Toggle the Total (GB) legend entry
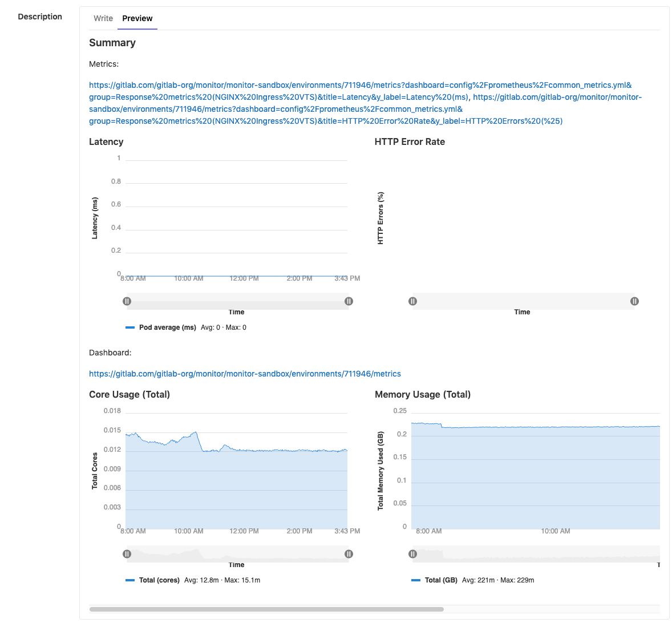672x627 pixels. [440, 580]
